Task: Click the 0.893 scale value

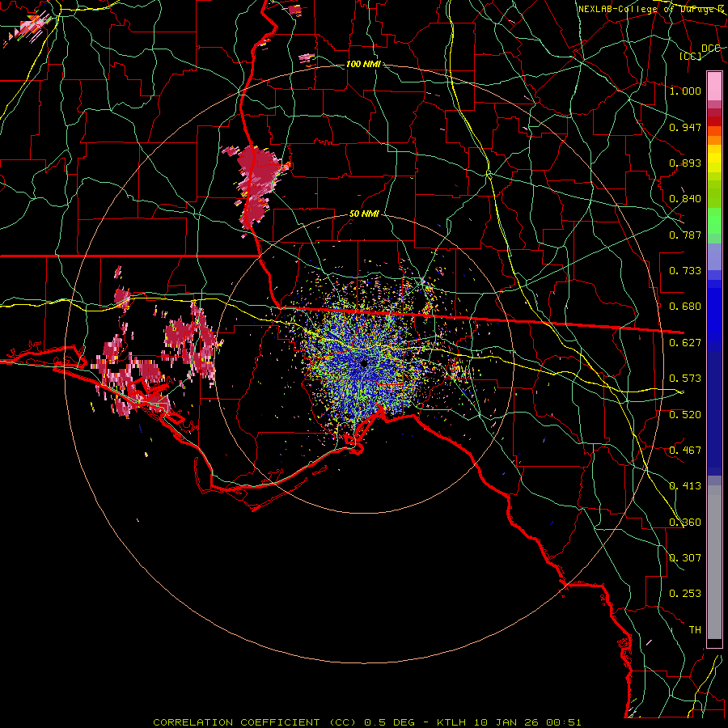Action: (x=685, y=163)
